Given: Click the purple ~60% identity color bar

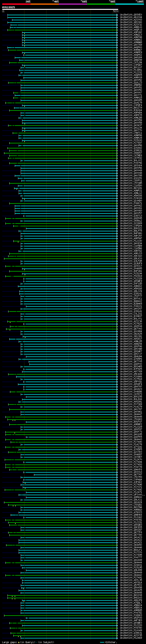Looking at the screenshot, I should tap(73, 4).
